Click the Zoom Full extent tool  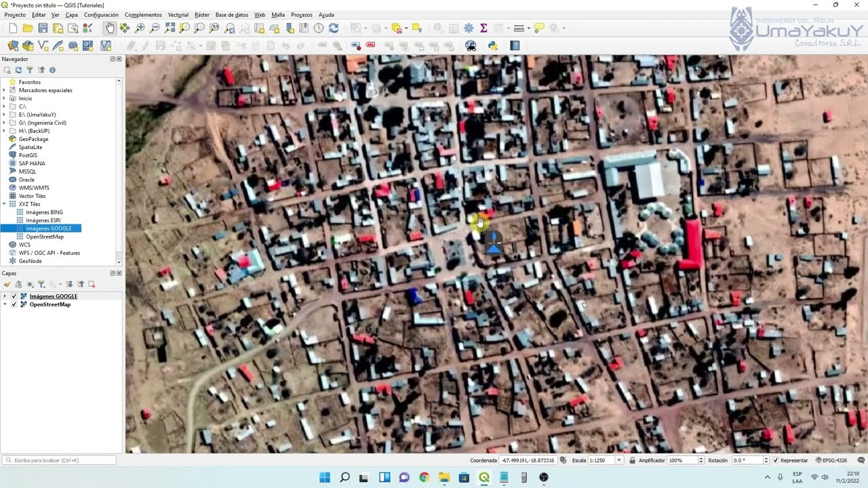tap(170, 28)
